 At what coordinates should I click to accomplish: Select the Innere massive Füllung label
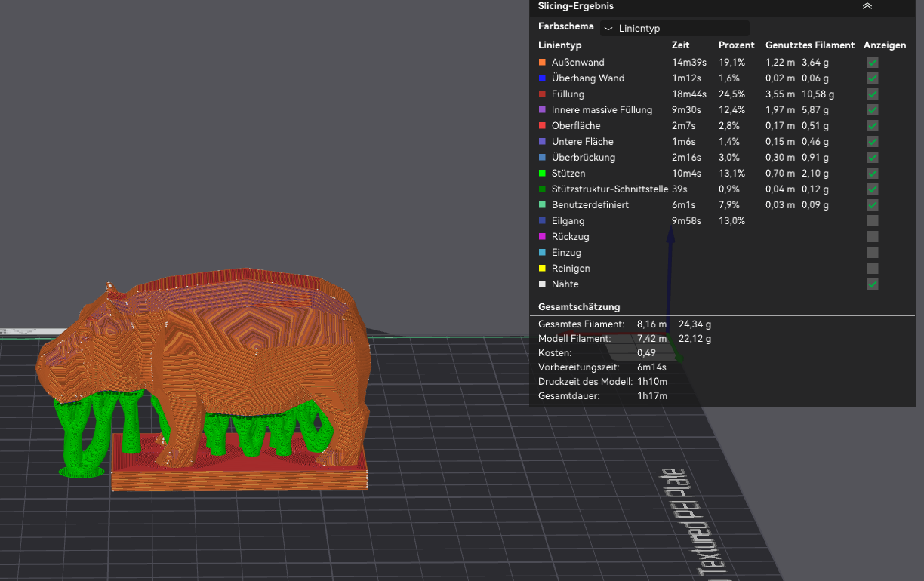click(x=602, y=110)
